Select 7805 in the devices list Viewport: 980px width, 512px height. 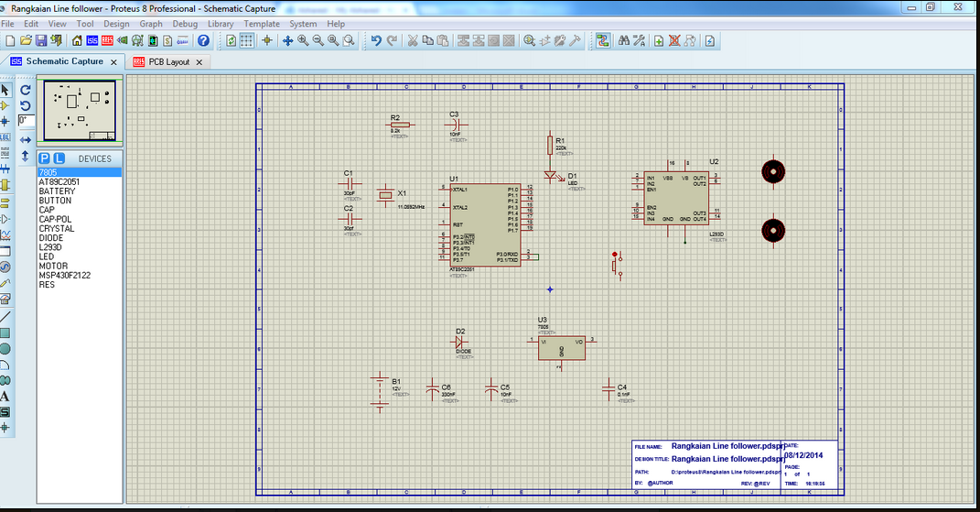[80, 172]
